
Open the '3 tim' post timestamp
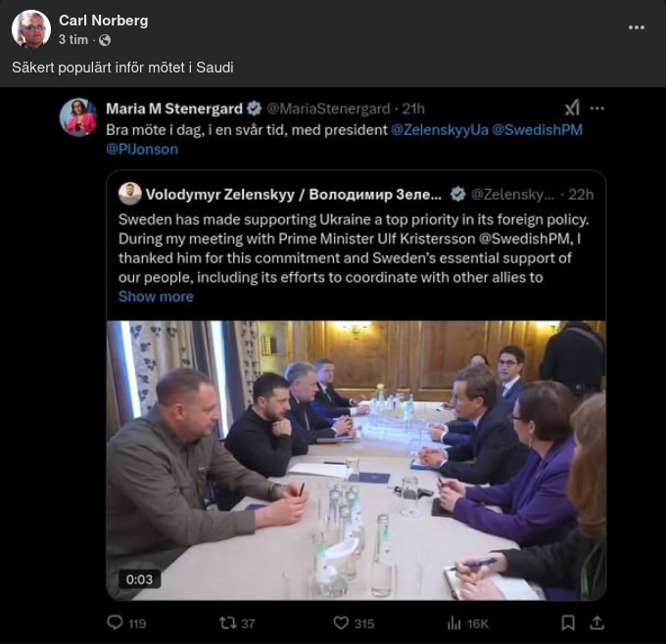[x=72, y=40]
